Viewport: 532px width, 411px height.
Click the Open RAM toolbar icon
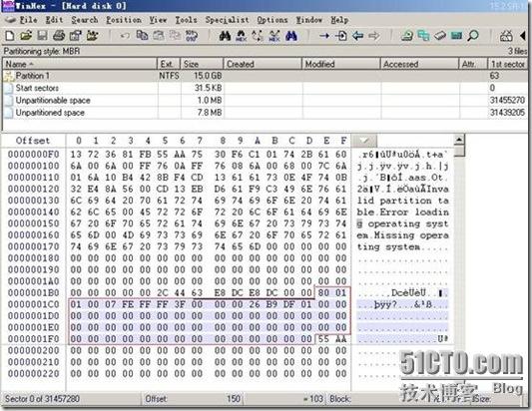tap(440, 35)
